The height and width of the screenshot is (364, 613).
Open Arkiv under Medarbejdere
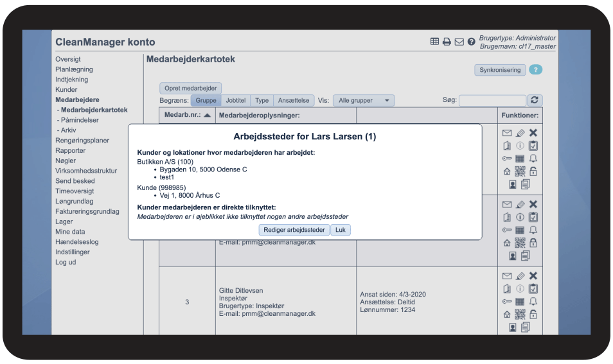tap(68, 130)
